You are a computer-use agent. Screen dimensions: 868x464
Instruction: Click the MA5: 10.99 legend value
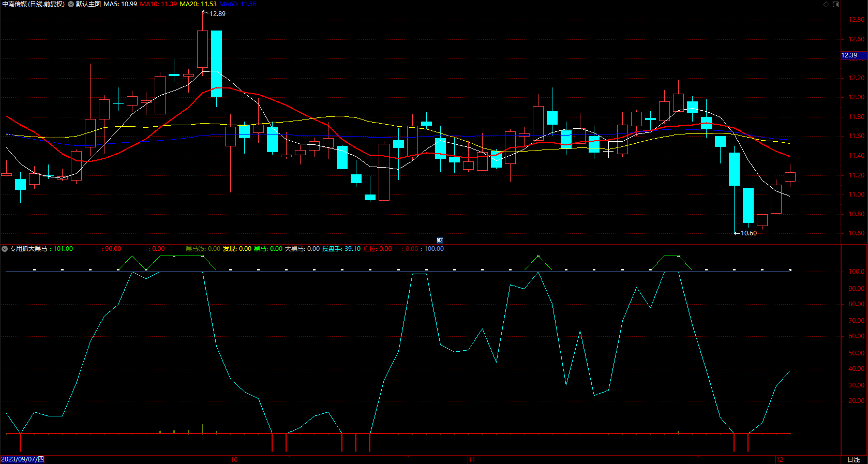coord(120,4)
